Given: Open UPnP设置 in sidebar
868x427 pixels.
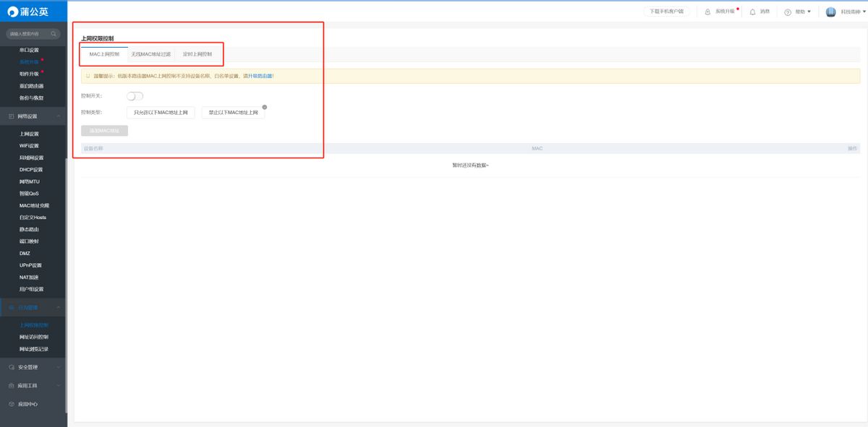Looking at the screenshot, I should pyautogui.click(x=31, y=265).
